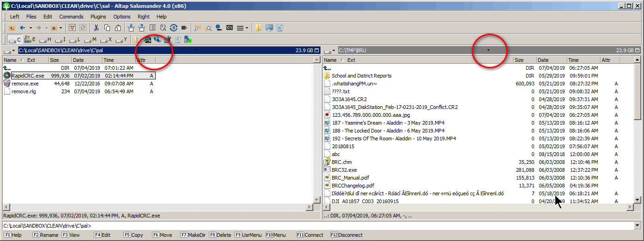
Task: Click the grey Forward arrow icon
Action: pyautogui.click(x=38, y=28)
